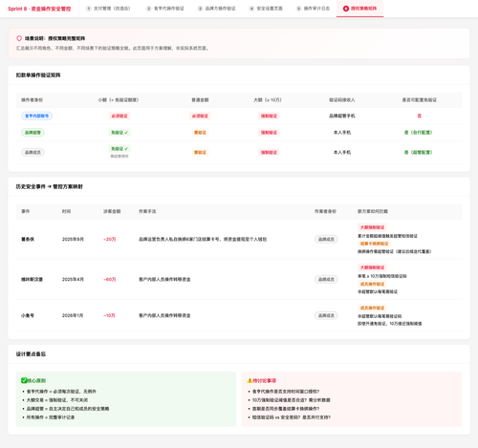
Task: Click the warning triangle icon beside 待讨论事项
Action: tap(250, 380)
